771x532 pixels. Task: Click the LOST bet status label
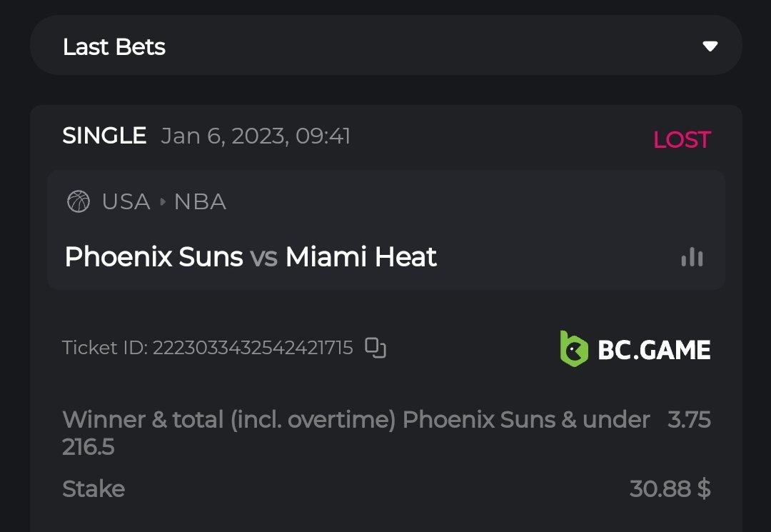(682, 140)
